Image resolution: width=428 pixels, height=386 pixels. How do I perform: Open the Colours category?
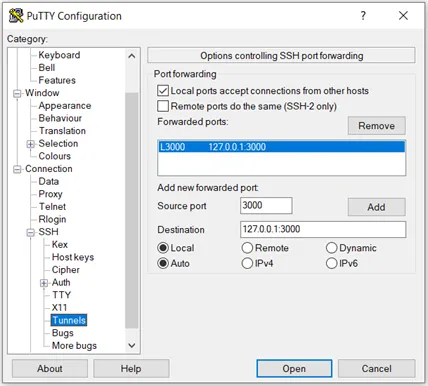point(55,156)
